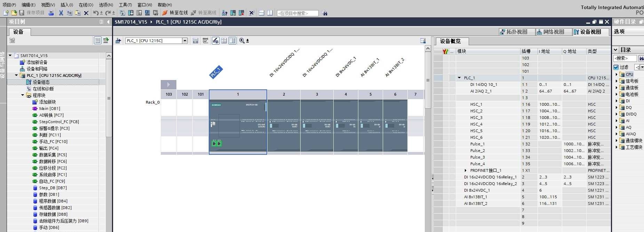Image resolution: width=644 pixels, height=232 pixels.
Task: Open an existing project via toolbar icon
Action: [14, 13]
